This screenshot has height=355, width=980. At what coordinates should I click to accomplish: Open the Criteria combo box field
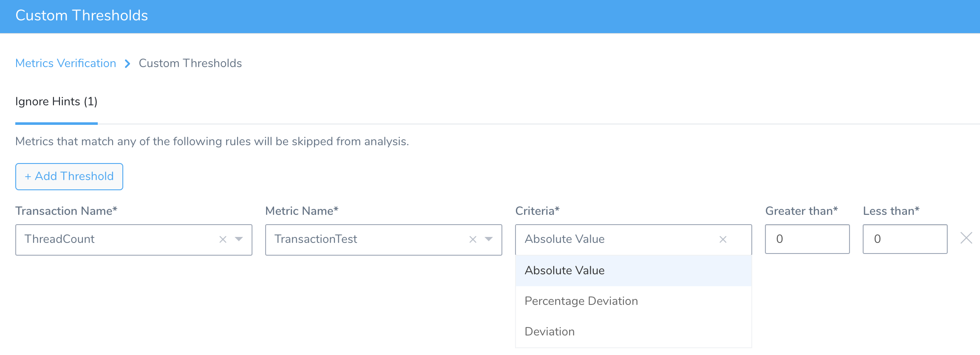pyautogui.click(x=634, y=239)
